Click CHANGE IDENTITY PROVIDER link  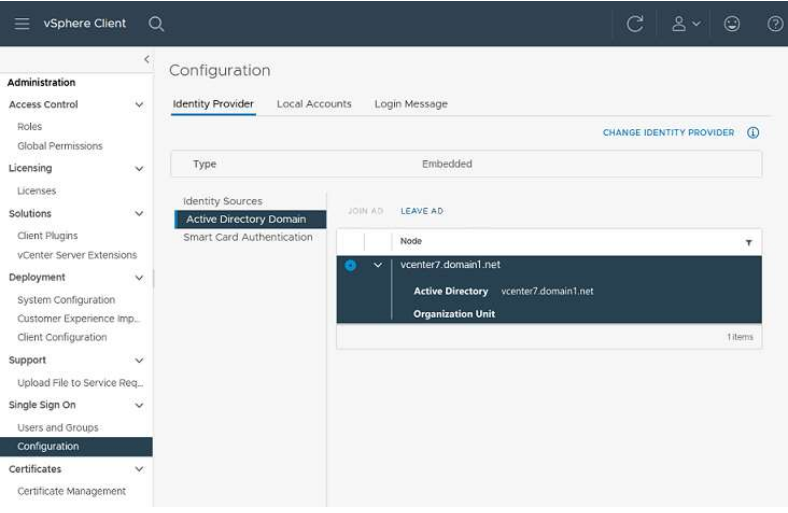(668, 133)
